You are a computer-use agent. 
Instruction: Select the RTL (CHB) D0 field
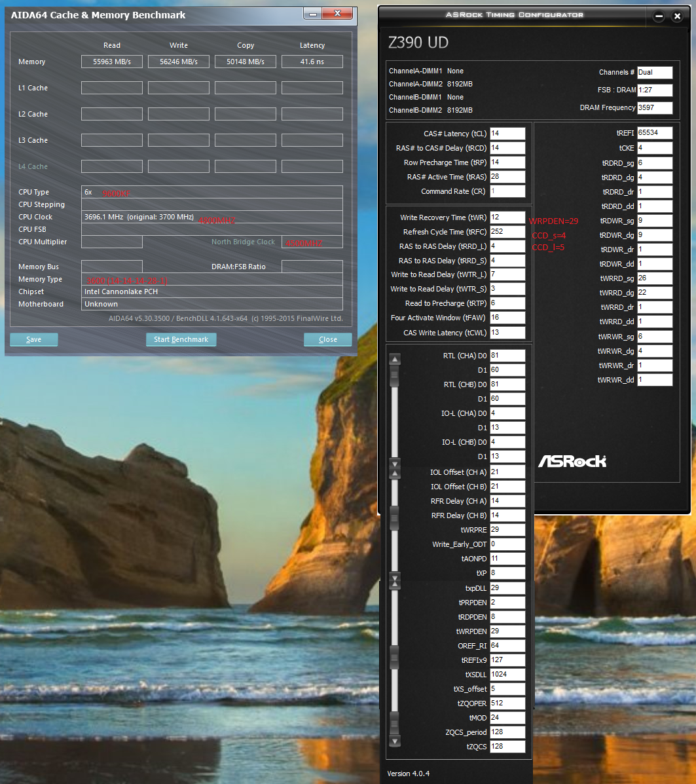tap(507, 384)
